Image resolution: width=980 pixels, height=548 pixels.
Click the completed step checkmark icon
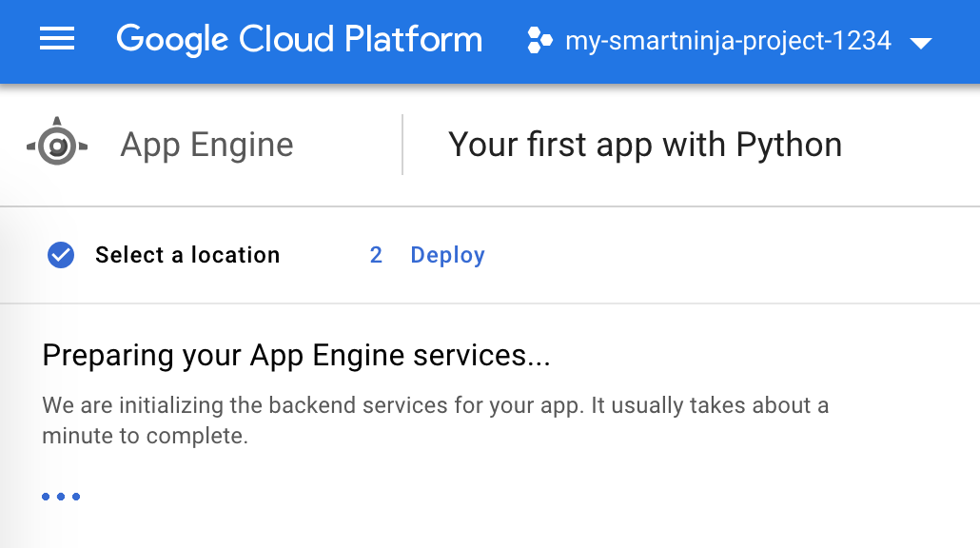tap(61, 255)
